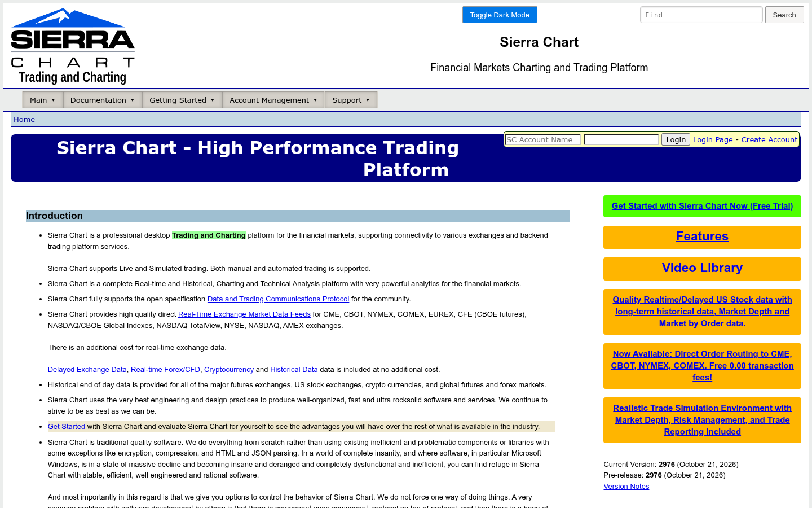The width and height of the screenshot is (812, 508).
Task: Click the Sierra Chart mountain logo
Action: (73, 46)
